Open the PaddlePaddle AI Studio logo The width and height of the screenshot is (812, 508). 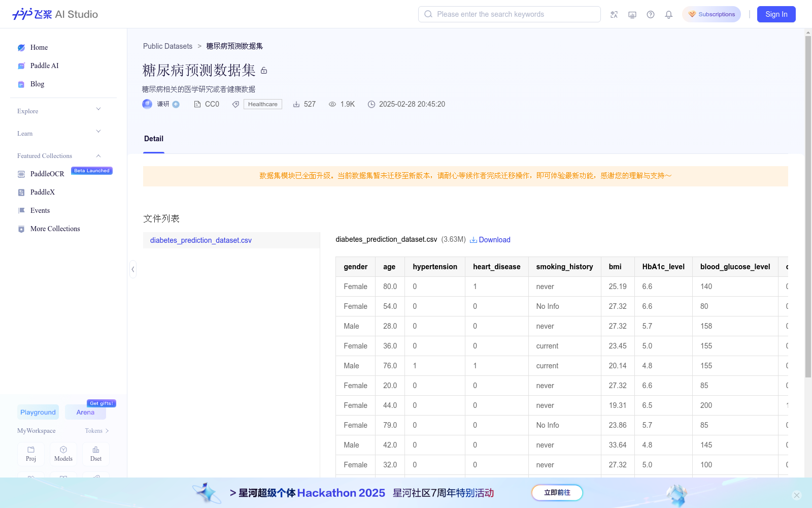[55, 14]
